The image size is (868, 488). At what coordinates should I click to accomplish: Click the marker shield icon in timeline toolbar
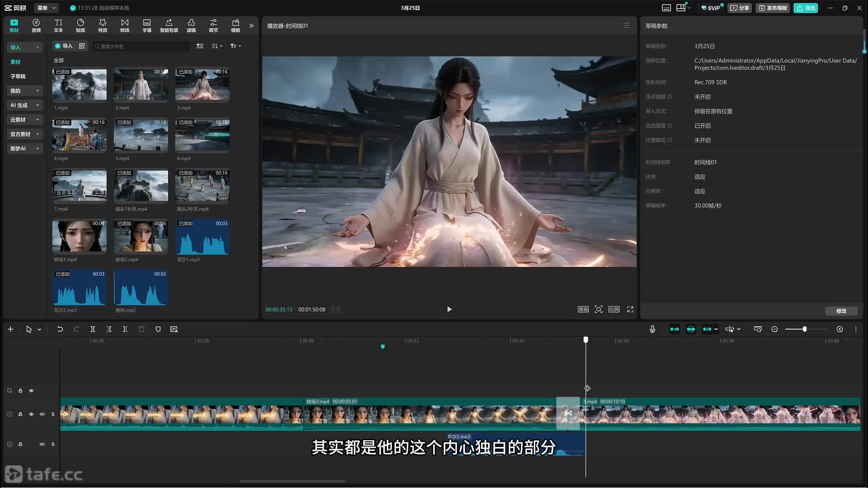pos(158,329)
